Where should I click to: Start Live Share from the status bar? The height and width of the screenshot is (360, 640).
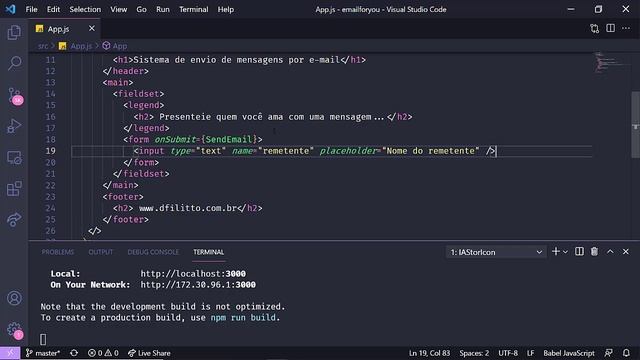point(149,353)
